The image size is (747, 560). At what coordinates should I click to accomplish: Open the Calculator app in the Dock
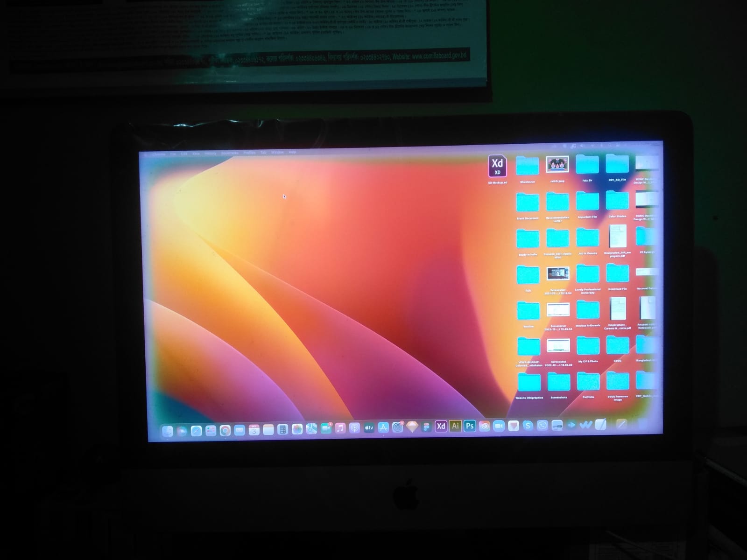pos(282,429)
